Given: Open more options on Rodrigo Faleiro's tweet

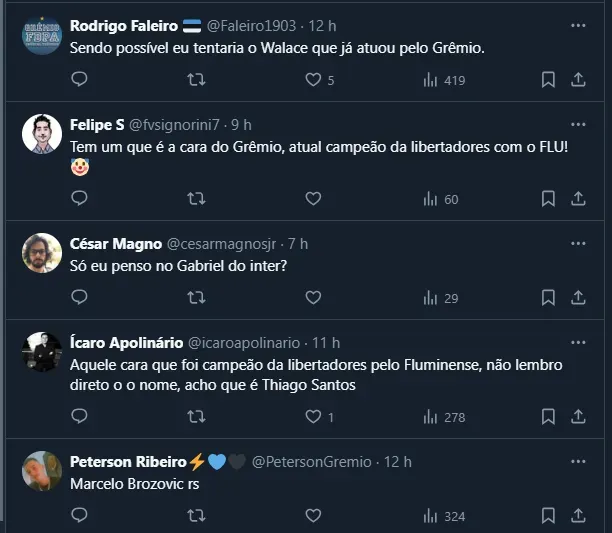Looking at the screenshot, I should pos(578,25).
